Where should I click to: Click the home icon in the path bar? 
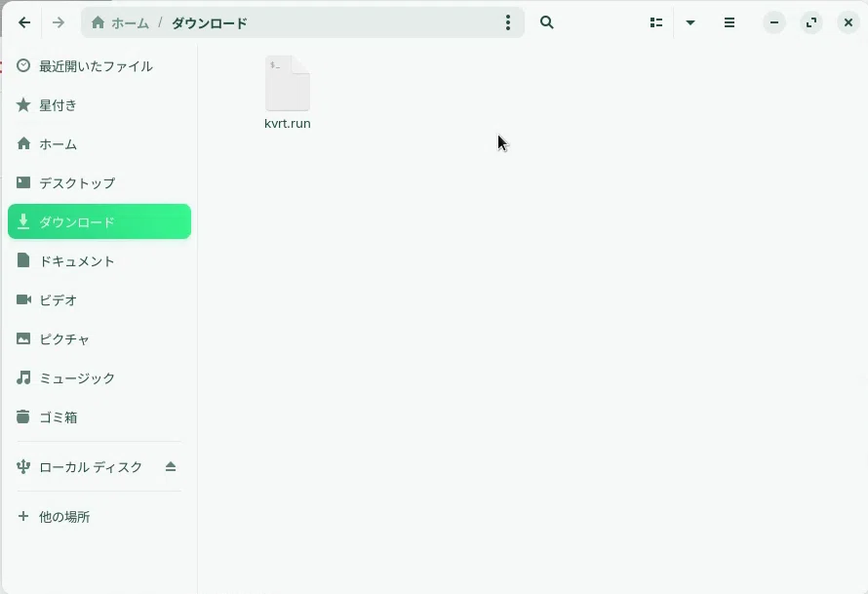(98, 22)
